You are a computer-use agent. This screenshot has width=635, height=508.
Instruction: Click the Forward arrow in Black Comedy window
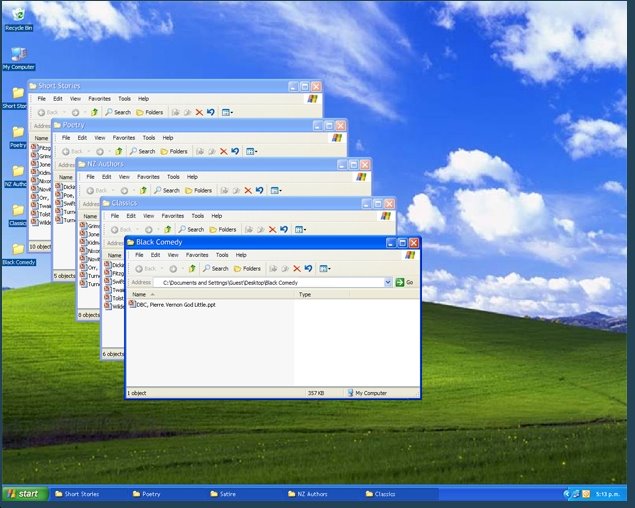coord(173,269)
